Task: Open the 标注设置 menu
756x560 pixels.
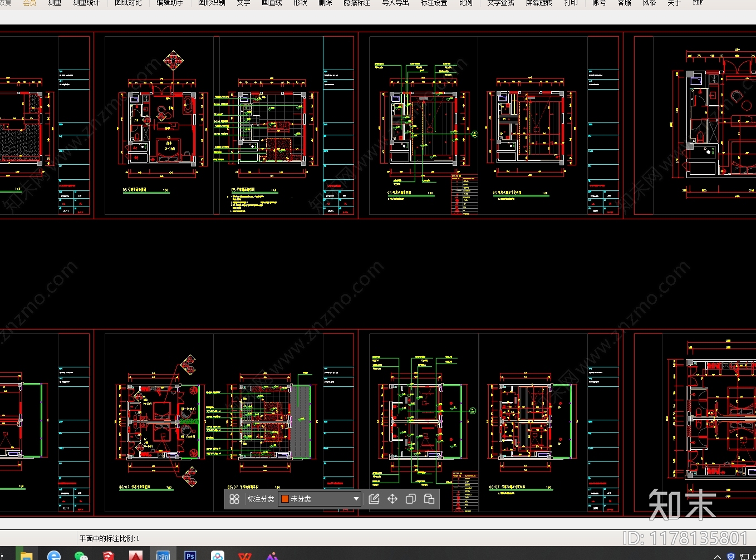Action: pos(434,3)
